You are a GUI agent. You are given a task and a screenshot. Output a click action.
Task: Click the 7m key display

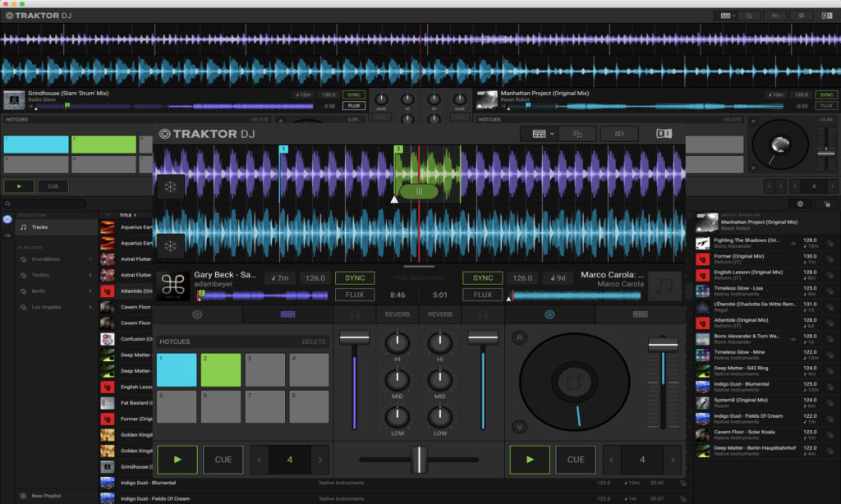coord(280,277)
